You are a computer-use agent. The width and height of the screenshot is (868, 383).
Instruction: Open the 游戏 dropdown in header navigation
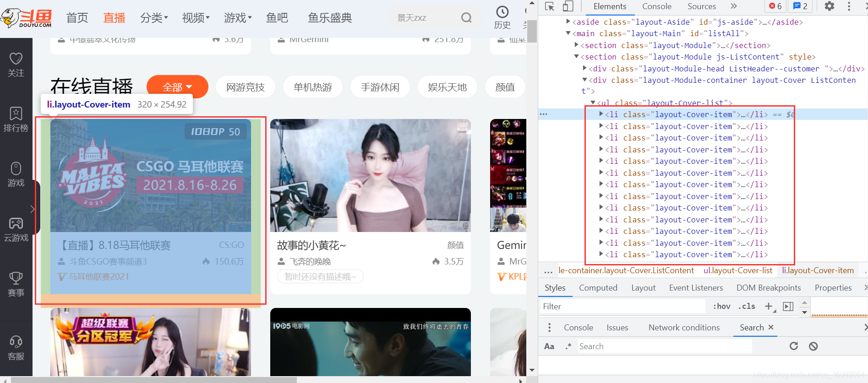(x=238, y=18)
